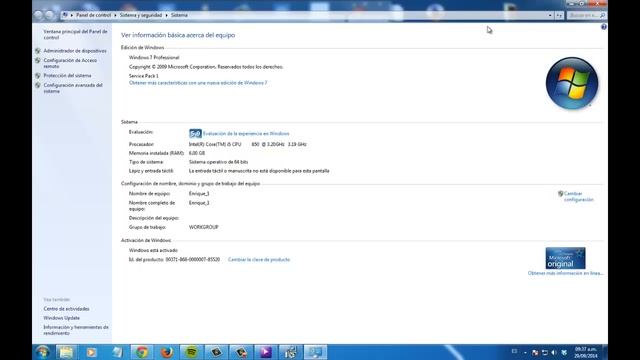Open Spotify from the taskbar
The height and width of the screenshot is (360, 640).
[191, 352]
